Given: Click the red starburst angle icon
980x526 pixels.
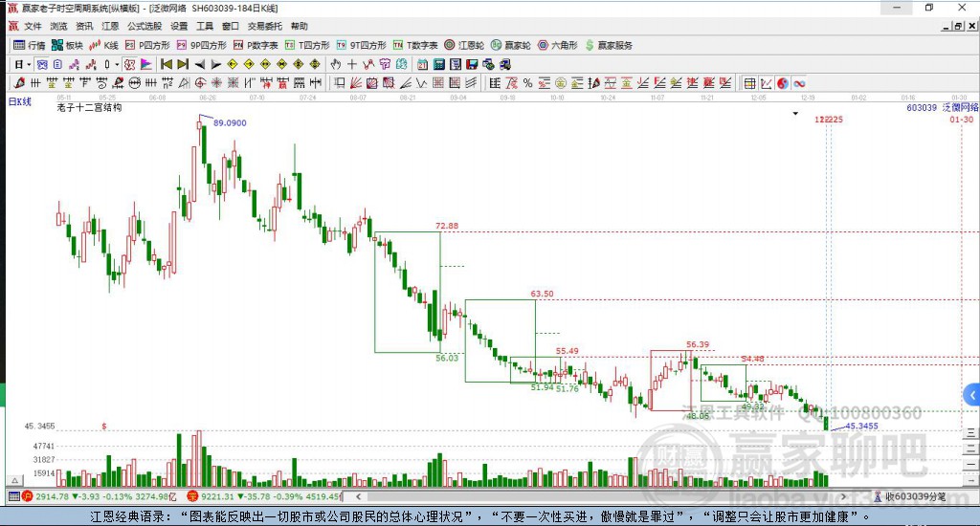Looking at the screenshot, I should pos(216,83).
